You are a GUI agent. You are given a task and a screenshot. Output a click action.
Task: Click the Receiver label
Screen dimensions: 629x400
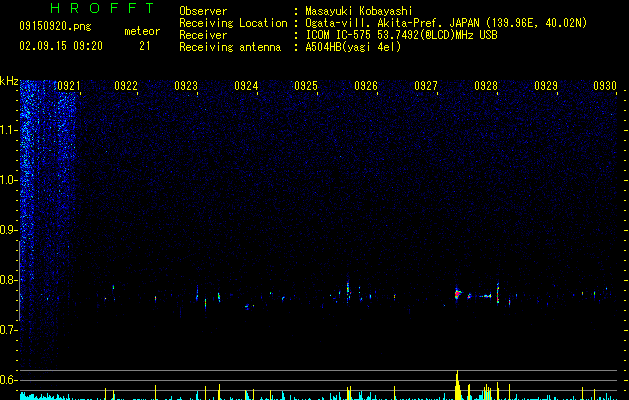pyautogui.click(x=203, y=35)
